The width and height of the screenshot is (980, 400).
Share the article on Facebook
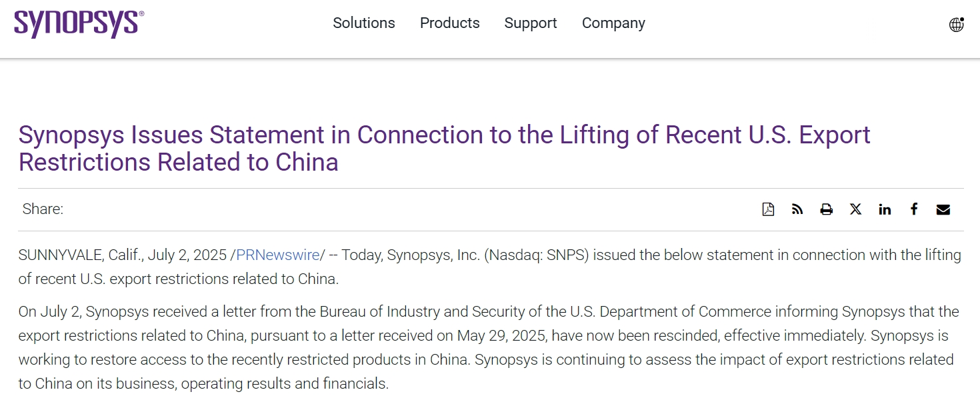point(914,209)
